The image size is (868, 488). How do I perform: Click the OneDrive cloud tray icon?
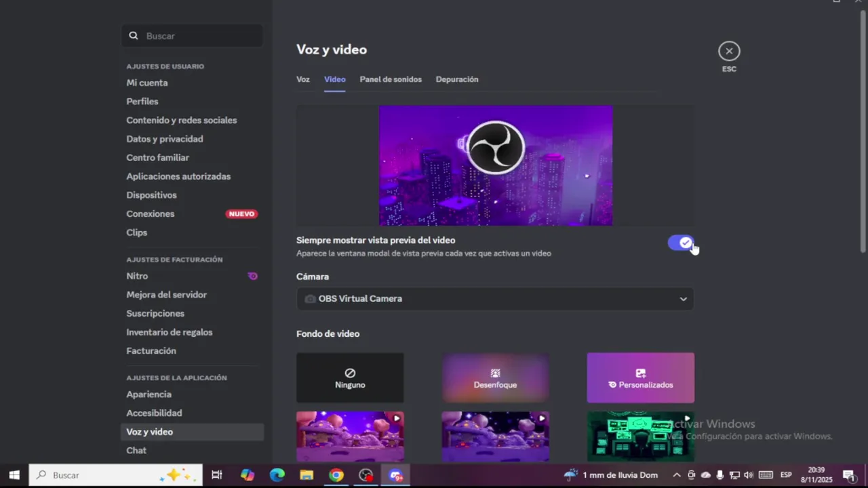(x=706, y=475)
